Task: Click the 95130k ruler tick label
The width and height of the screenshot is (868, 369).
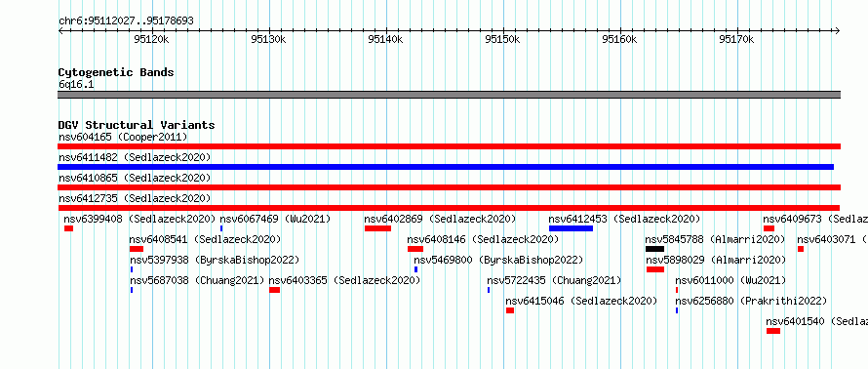Action: (x=268, y=39)
